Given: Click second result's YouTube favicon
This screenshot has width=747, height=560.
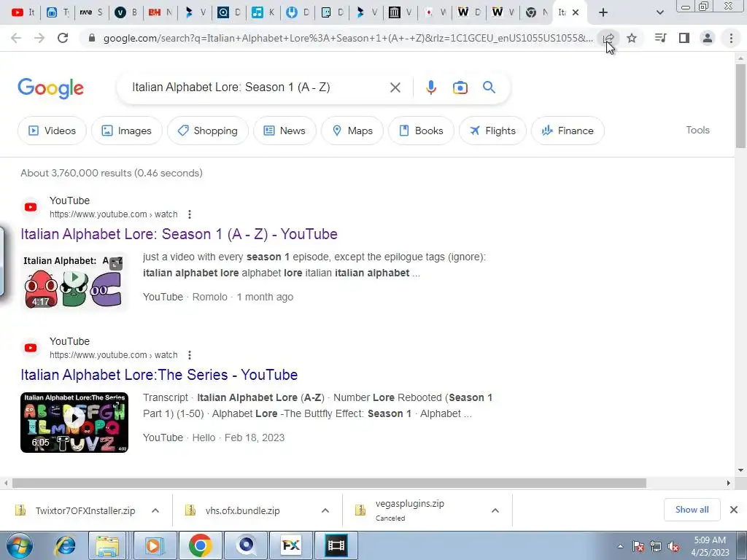Looking at the screenshot, I should tap(31, 348).
